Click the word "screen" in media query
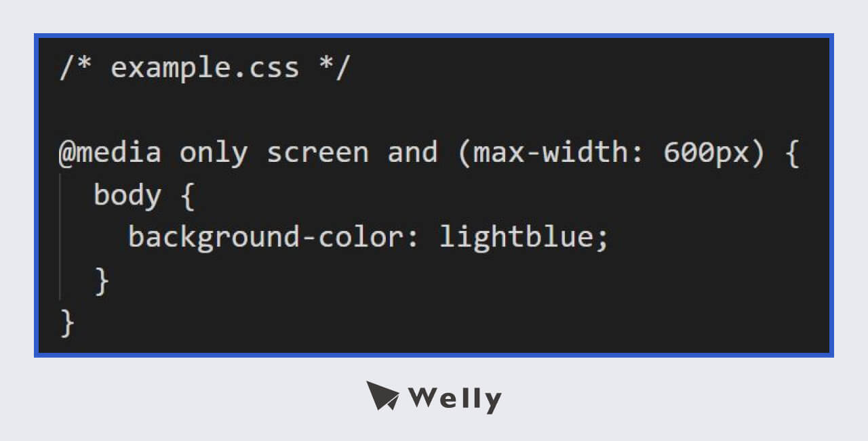868x441 pixels. click(x=317, y=153)
